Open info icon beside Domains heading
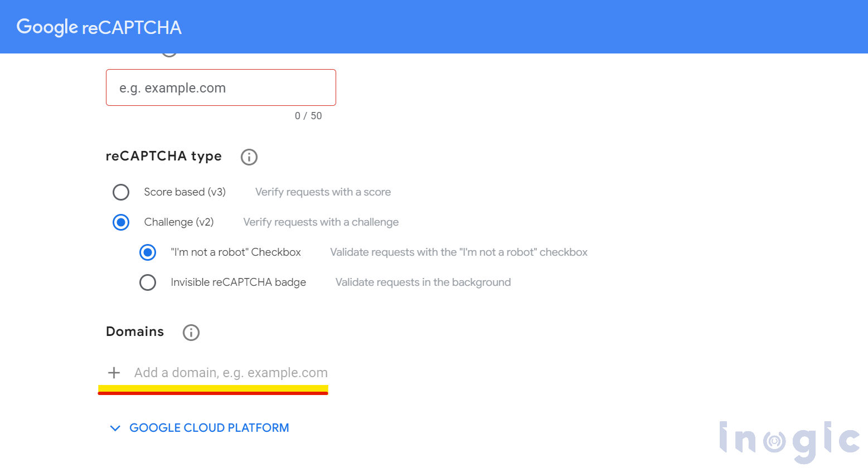868x473 pixels. (191, 333)
